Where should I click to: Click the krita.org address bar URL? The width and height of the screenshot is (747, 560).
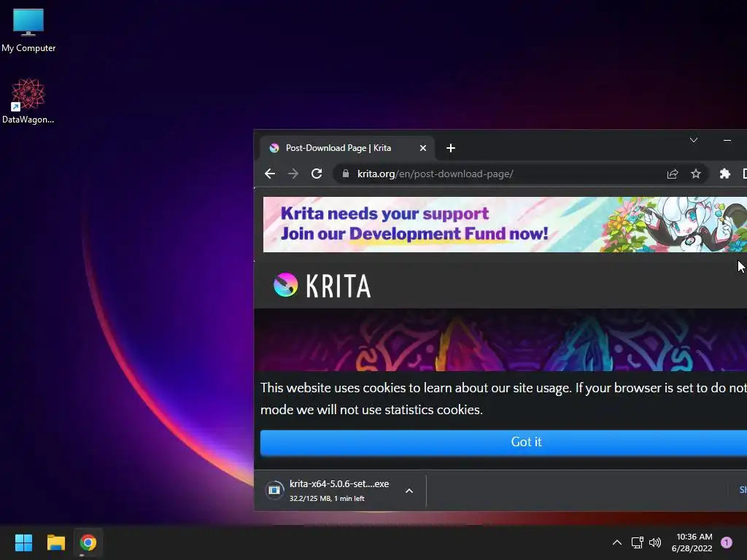tap(435, 174)
